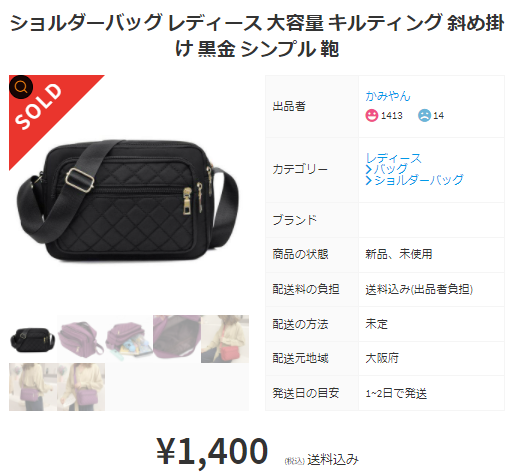The width and height of the screenshot is (527, 472).
Task: Click the chevron arrow before バッグ
Action: point(369,169)
